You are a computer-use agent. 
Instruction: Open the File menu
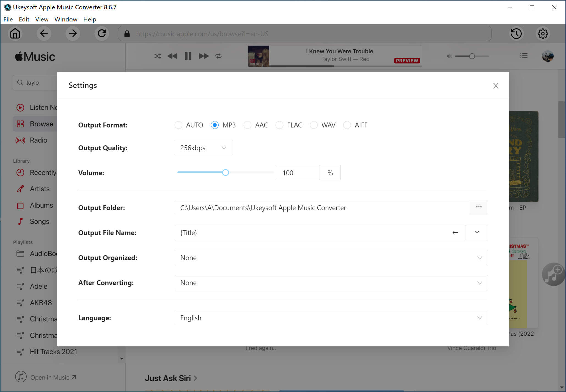7,19
